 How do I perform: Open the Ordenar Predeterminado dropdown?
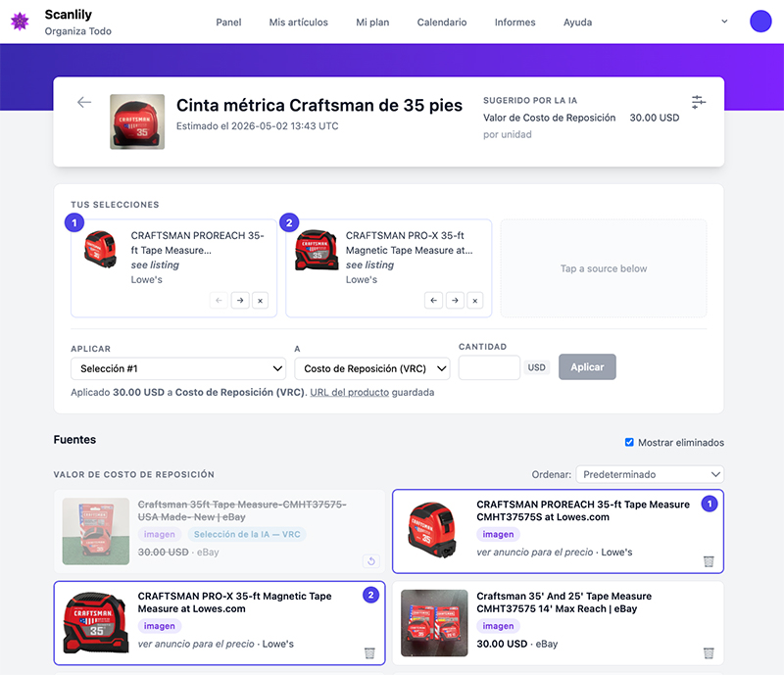[650, 474]
